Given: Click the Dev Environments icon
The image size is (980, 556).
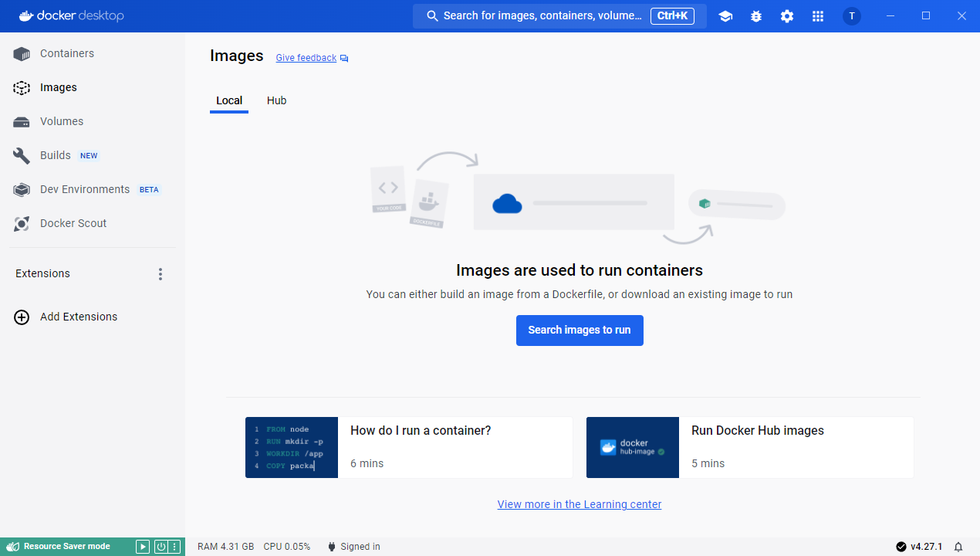Looking at the screenshot, I should (22, 190).
